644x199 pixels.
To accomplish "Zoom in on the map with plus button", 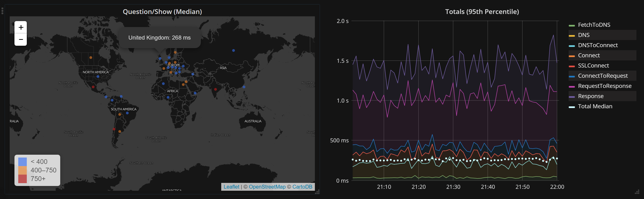I will click(x=21, y=27).
